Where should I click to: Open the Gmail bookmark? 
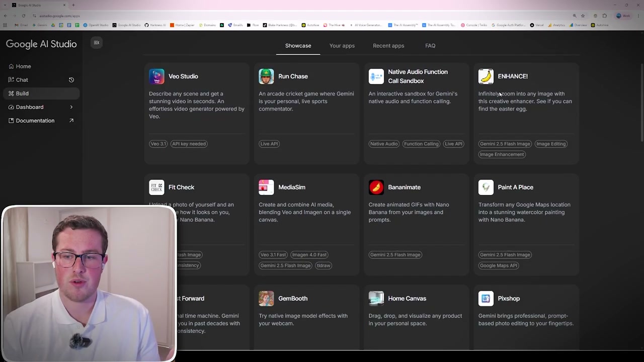tap(21, 25)
